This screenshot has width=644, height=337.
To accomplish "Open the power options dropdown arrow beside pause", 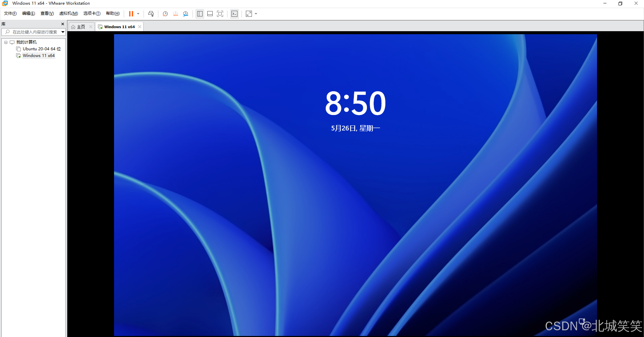I will 138,14.
